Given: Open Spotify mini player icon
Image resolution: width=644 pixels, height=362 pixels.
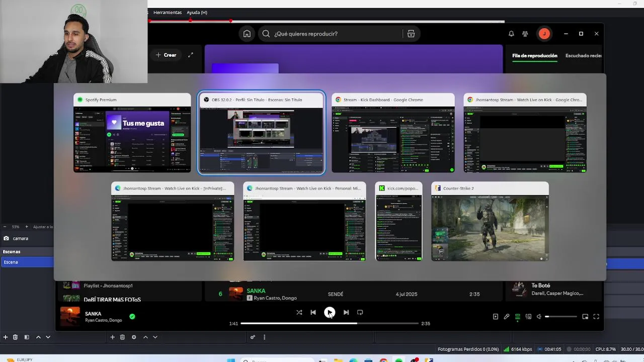Looking at the screenshot, I should point(585,316).
